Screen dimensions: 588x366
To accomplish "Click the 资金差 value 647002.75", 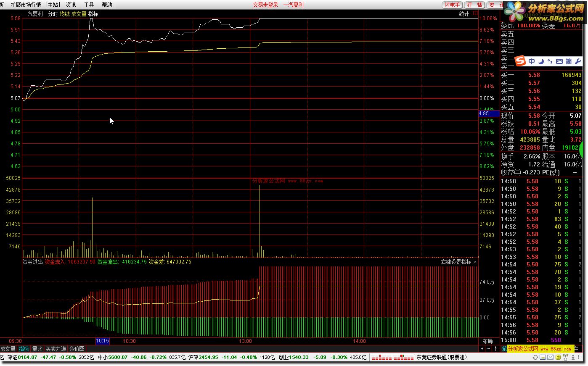I will pos(179,262).
